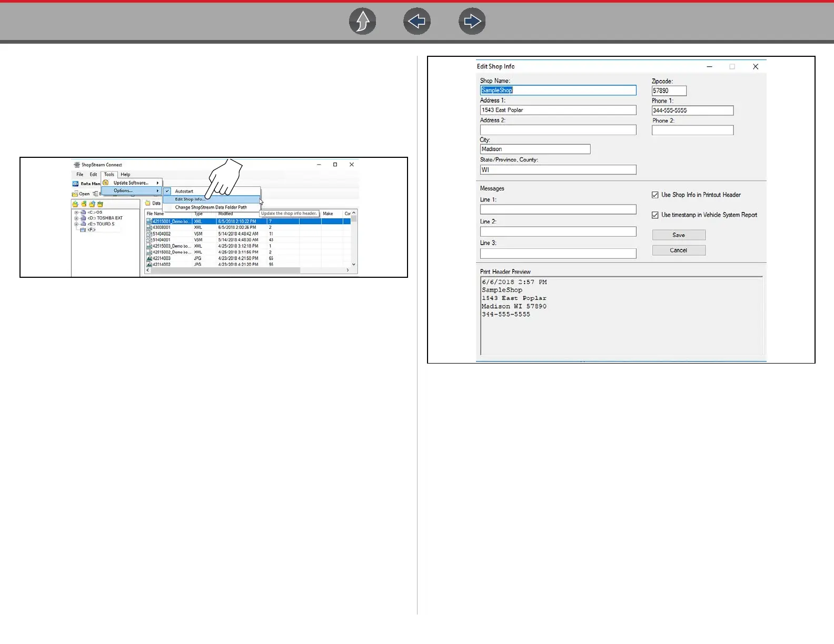Expand the E: TOURO S tree node
Image resolution: width=834 pixels, height=644 pixels.
click(76, 224)
